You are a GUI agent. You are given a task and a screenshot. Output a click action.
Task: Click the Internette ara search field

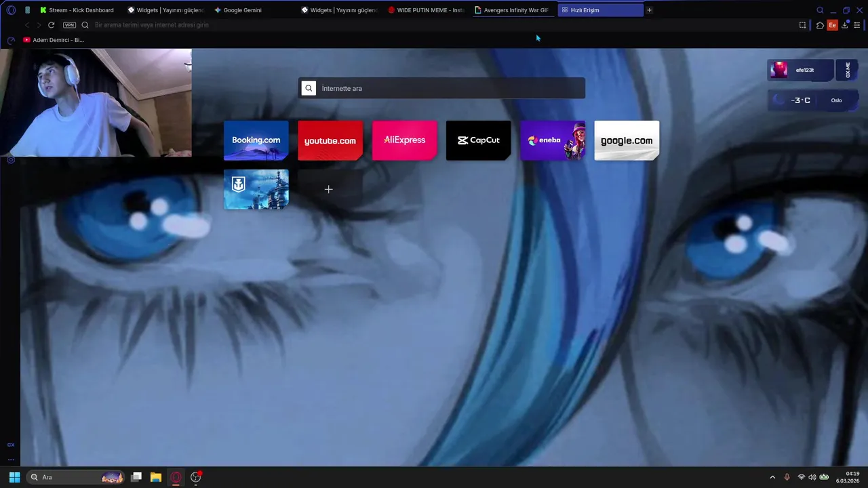click(441, 88)
